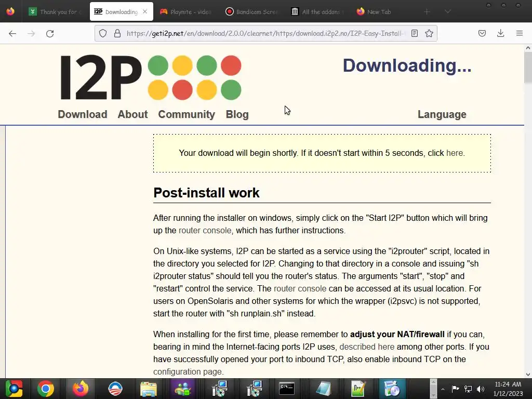Click the clock showing 11:24 AM

pos(508,384)
